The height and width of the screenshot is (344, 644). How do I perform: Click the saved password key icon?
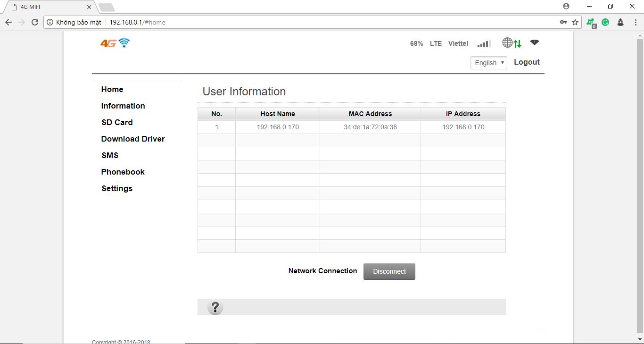563,22
